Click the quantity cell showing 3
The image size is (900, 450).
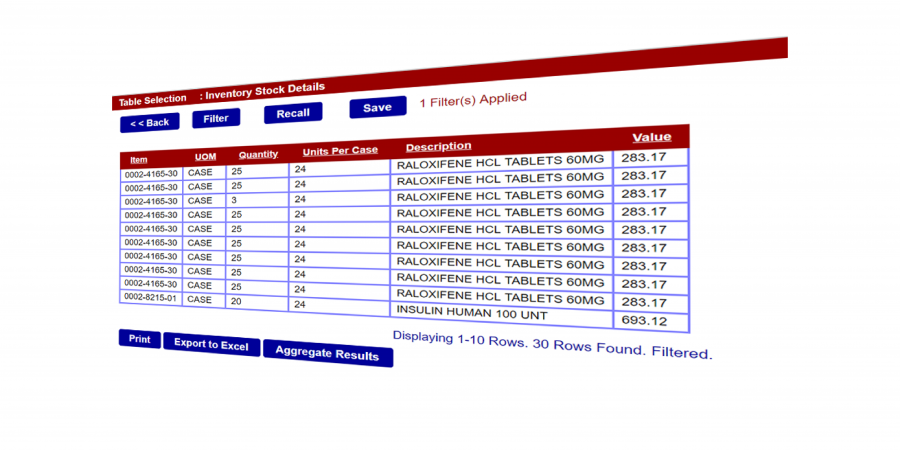pos(257,200)
